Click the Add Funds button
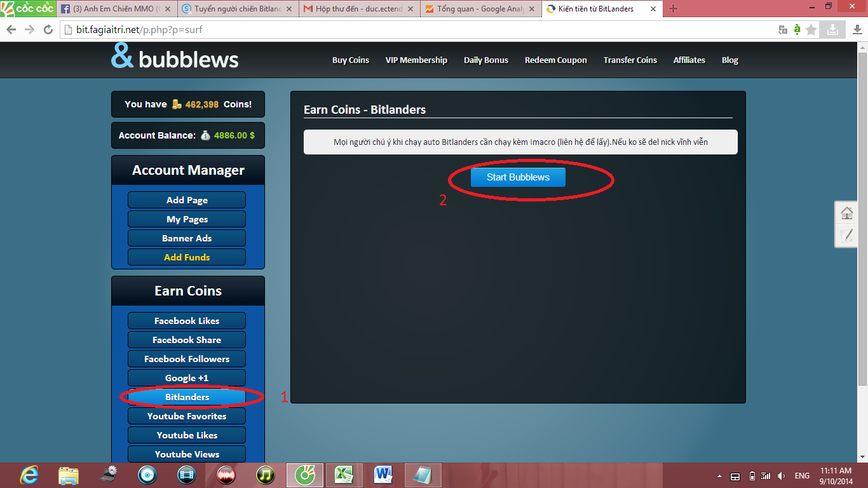868x488 pixels. click(187, 257)
